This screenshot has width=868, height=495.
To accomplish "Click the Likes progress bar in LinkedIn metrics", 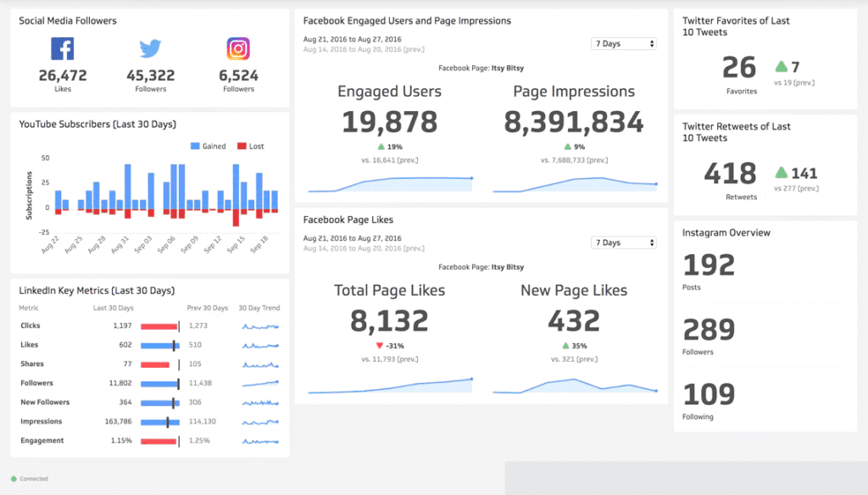I will tap(159, 345).
